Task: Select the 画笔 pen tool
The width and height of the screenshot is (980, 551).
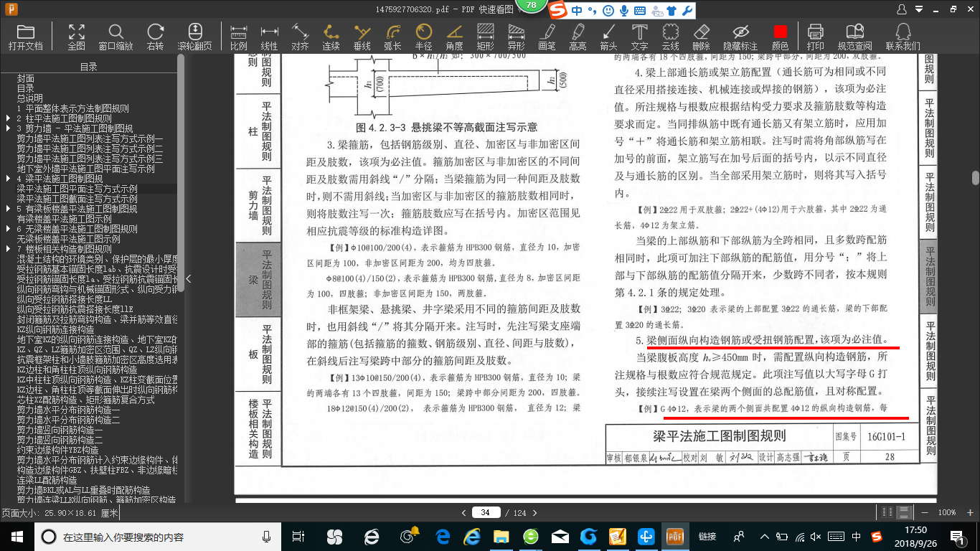Action: point(547,37)
